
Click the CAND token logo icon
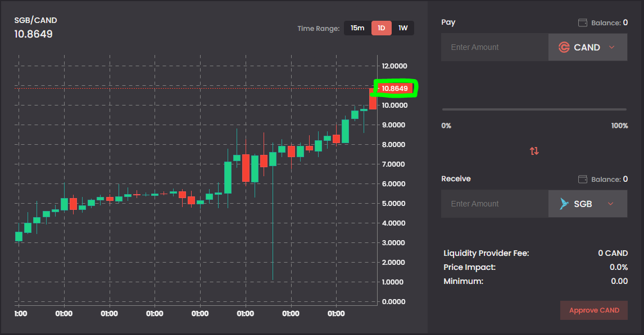pyautogui.click(x=564, y=47)
